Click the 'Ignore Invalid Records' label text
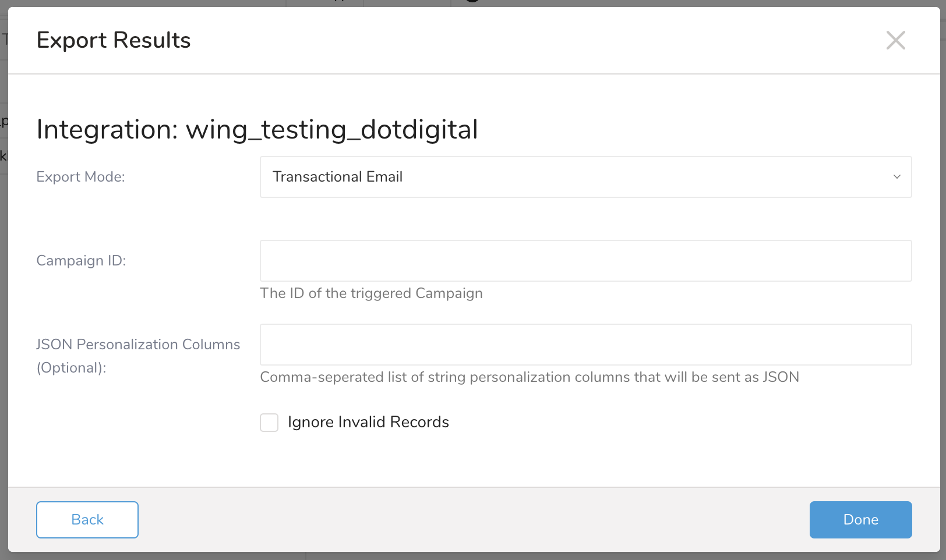The height and width of the screenshot is (560, 946). coord(368,422)
